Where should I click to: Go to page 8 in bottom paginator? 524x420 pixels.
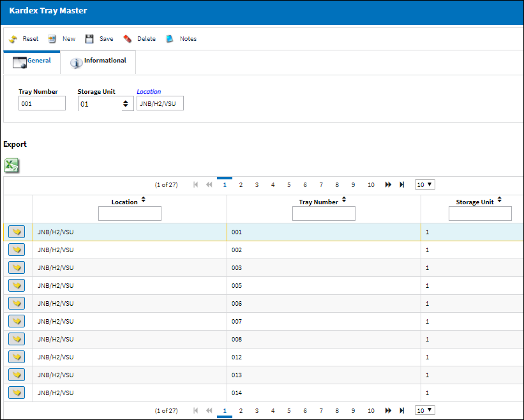point(337,410)
